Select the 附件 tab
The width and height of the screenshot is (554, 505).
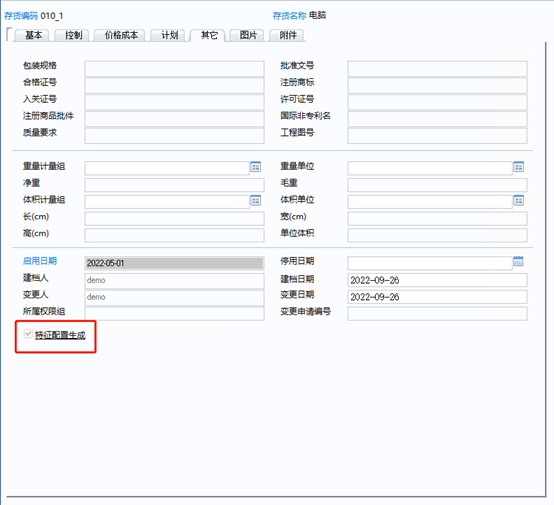tap(288, 35)
